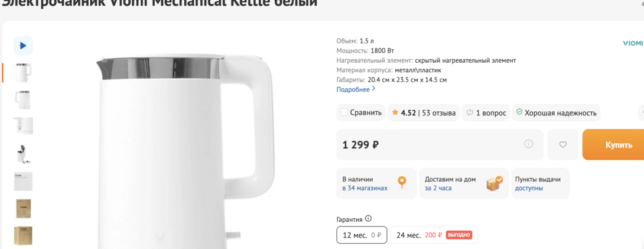Open the Viomi brand logo
644x249 pixels.
point(633,43)
